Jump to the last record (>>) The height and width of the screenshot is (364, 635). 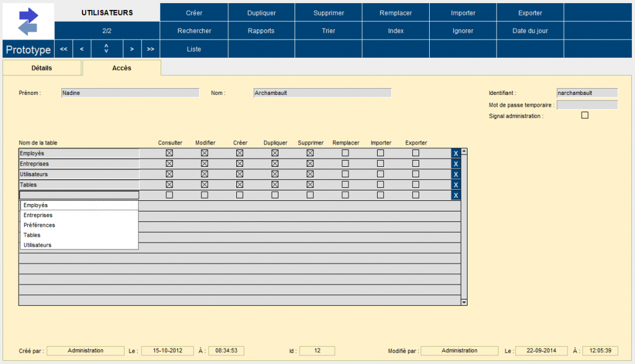(151, 49)
